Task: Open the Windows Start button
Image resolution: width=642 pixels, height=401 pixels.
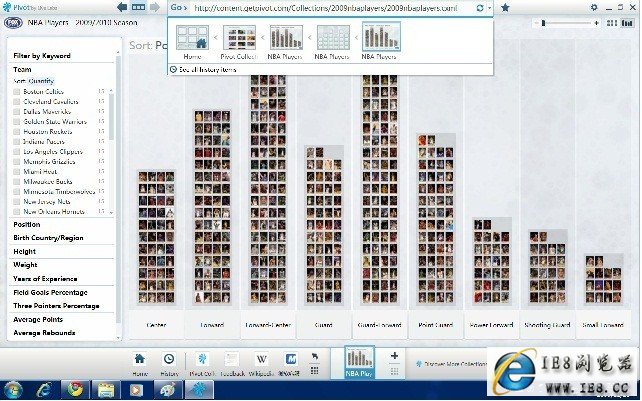Action: click(13, 390)
